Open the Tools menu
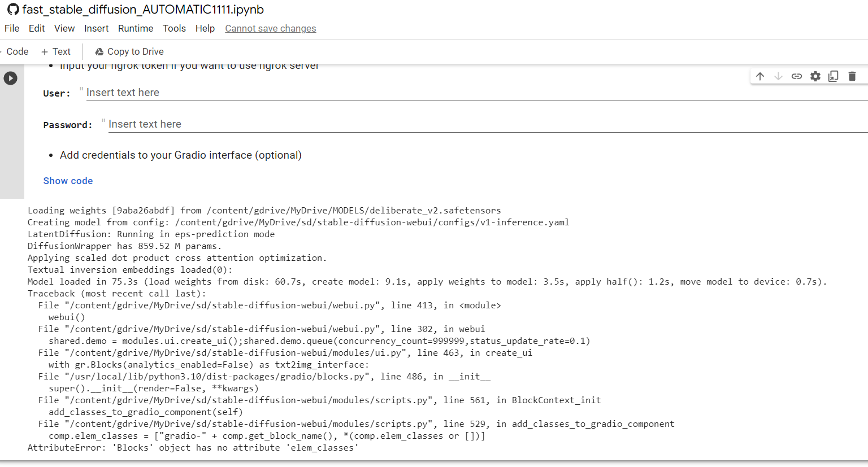The height and width of the screenshot is (467, 868). 174,28
